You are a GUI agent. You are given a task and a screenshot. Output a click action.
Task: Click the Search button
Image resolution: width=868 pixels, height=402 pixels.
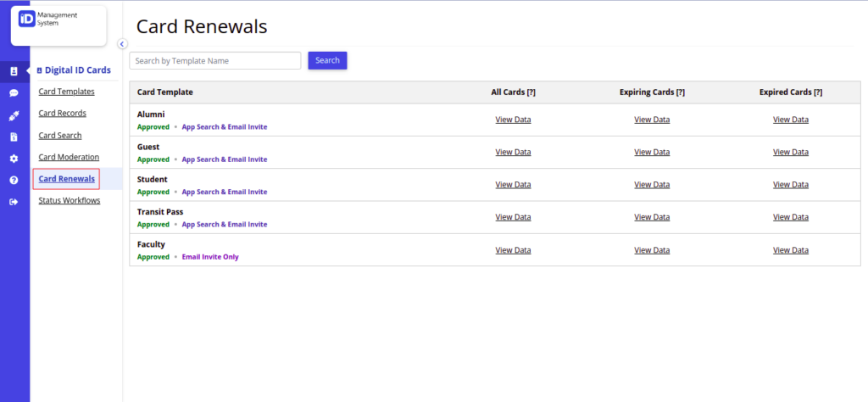[328, 60]
